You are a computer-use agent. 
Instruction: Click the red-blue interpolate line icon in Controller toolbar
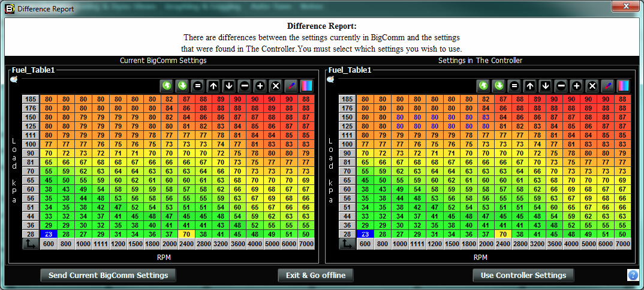pyautogui.click(x=608, y=86)
